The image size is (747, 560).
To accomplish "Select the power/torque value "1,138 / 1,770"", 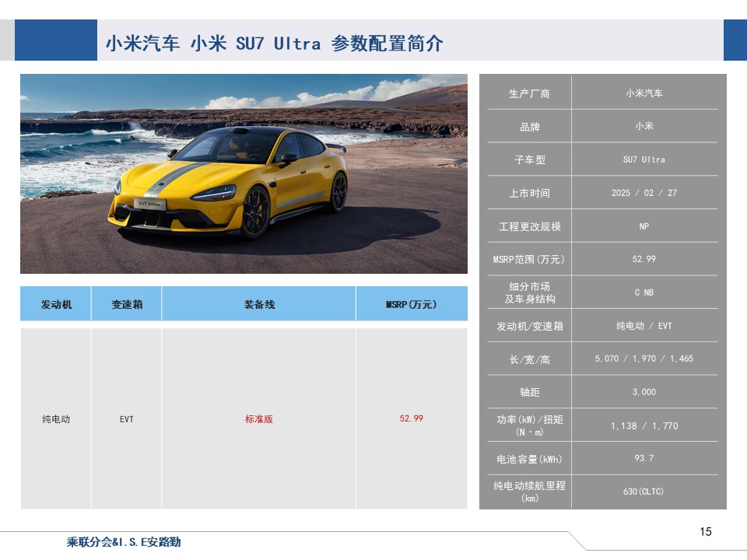I will click(644, 425).
